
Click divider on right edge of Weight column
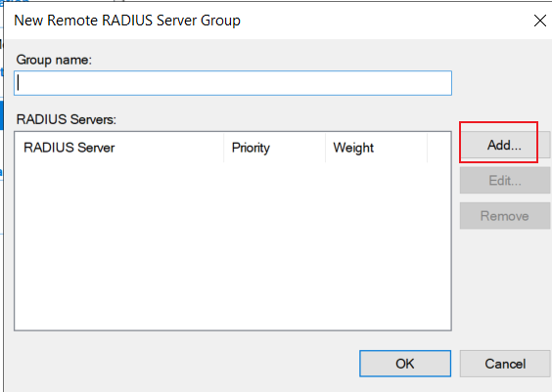tap(427, 148)
